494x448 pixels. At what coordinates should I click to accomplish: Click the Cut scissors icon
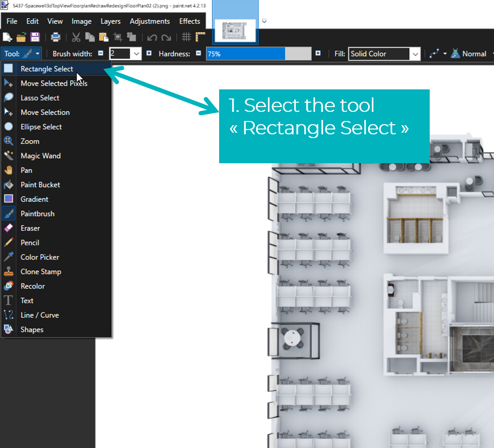(76, 37)
